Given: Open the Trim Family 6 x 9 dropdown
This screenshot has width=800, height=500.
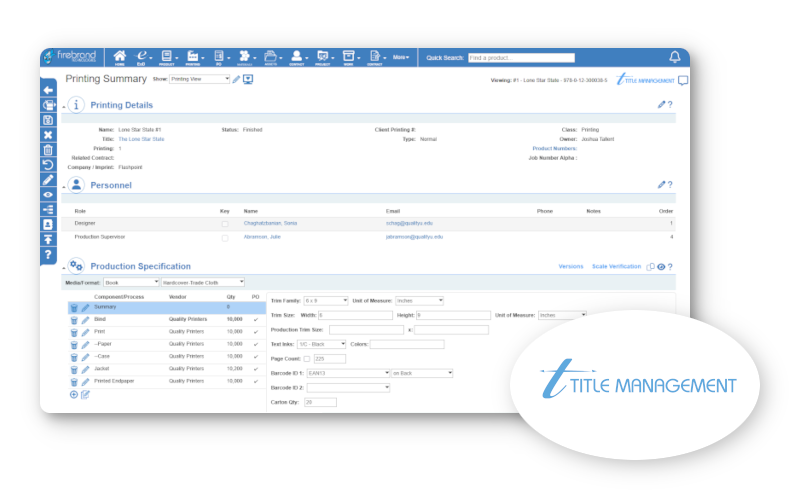Looking at the screenshot, I should 326,301.
